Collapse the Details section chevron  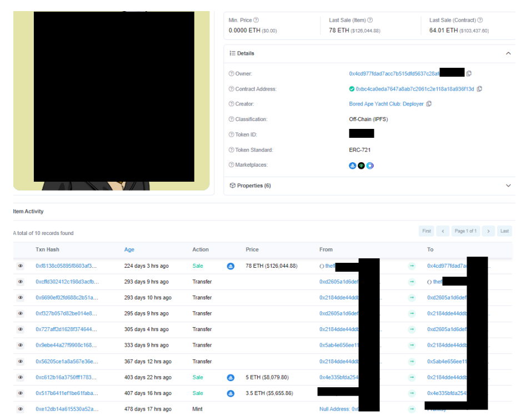pyautogui.click(x=508, y=53)
